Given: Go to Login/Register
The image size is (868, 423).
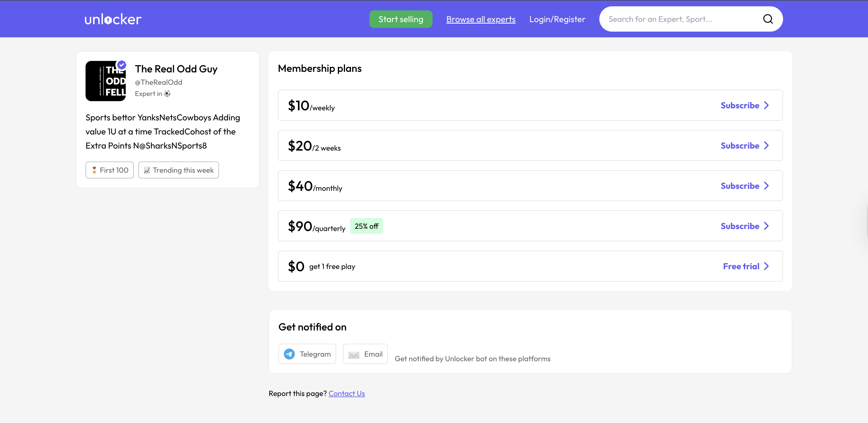Looking at the screenshot, I should click(557, 19).
